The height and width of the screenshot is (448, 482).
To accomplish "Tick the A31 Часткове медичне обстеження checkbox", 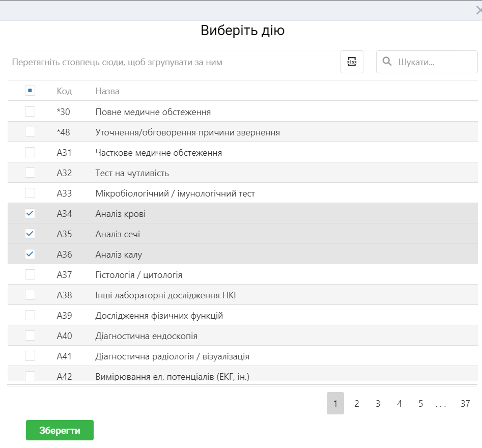I will pos(30,152).
